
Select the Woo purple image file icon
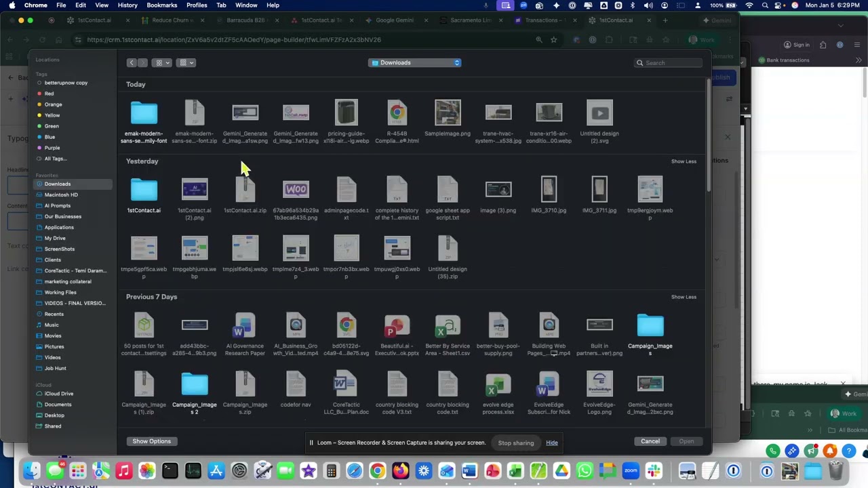pos(296,190)
